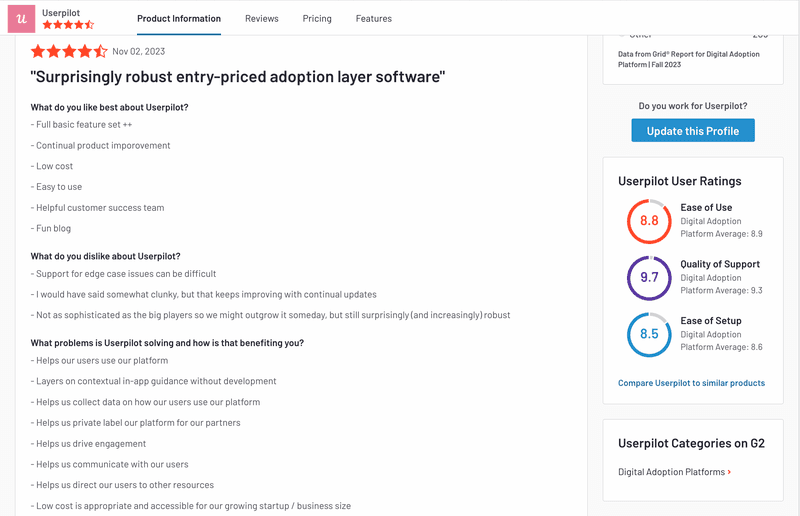This screenshot has width=800, height=516.
Task: Open the Digital Adoption Platforms category link
Action: click(671, 472)
